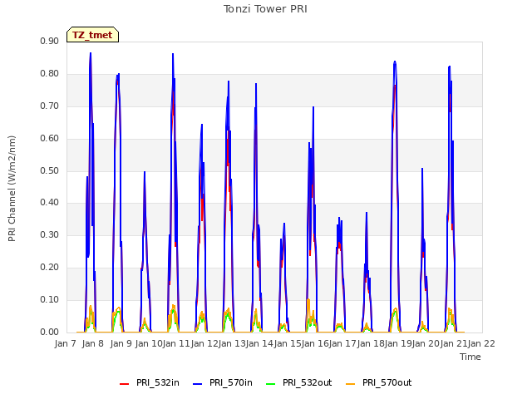This screenshot has width=532, height=399.
Task: Click the TZ_tmet label badge
Action: pyautogui.click(x=92, y=35)
